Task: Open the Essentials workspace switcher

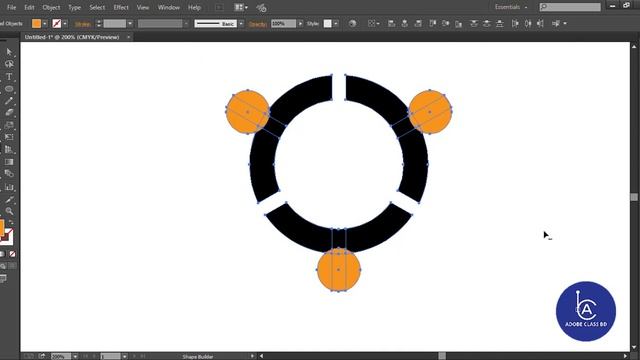Action: click(x=511, y=7)
